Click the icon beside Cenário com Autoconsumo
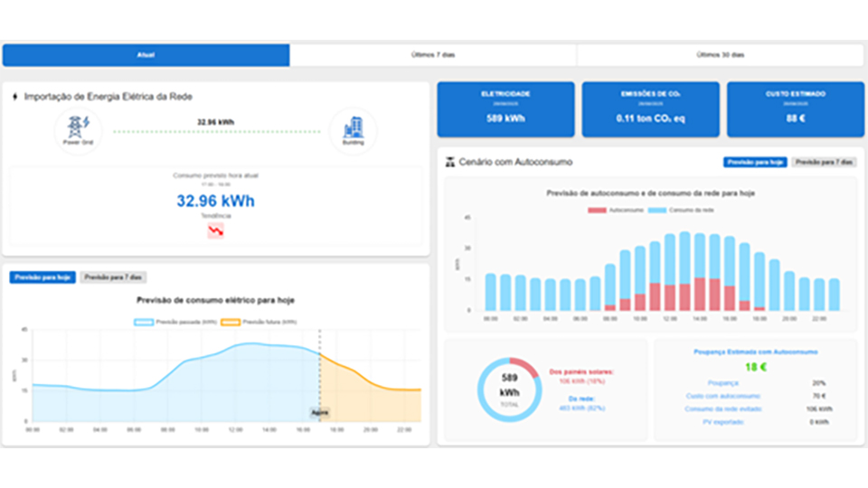868x488 pixels. [x=449, y=162]
